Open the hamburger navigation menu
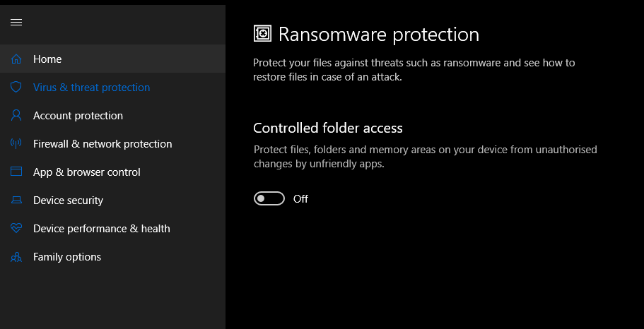This screenshot has height=329, width=644. point(16,22)
